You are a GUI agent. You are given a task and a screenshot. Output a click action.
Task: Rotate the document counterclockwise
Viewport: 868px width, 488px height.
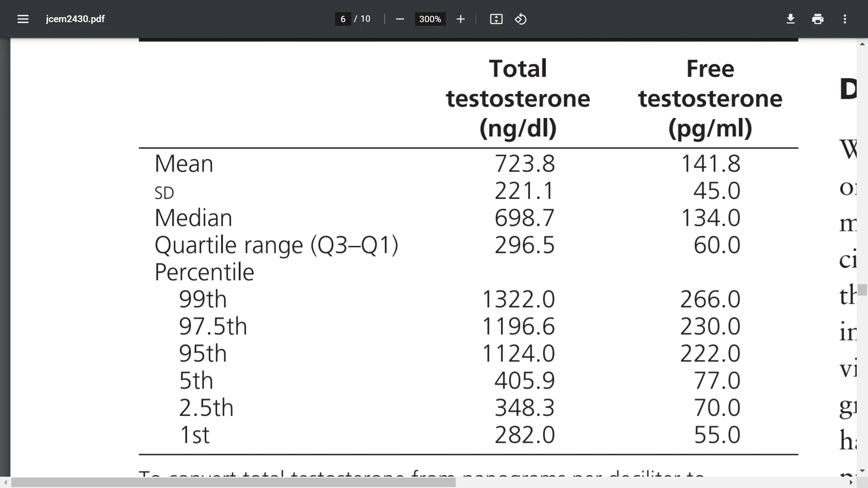(x=520, y=19)
